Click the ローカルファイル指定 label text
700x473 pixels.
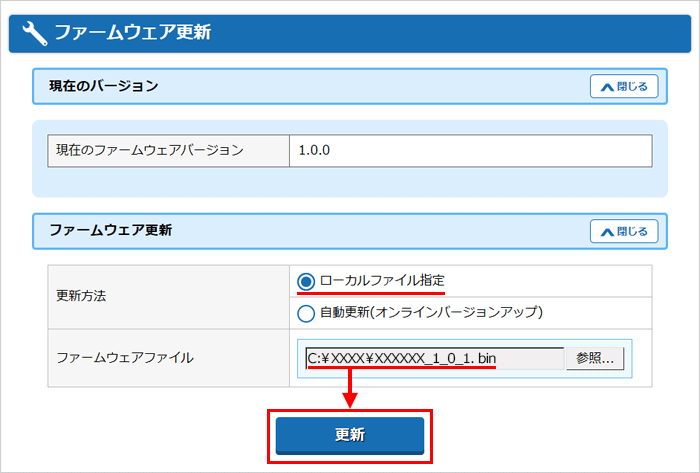click(x=382, y=281)
